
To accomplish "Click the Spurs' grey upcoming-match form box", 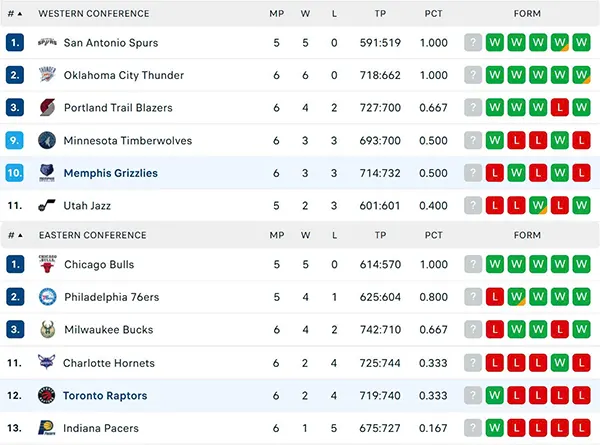I will (473, 43).
